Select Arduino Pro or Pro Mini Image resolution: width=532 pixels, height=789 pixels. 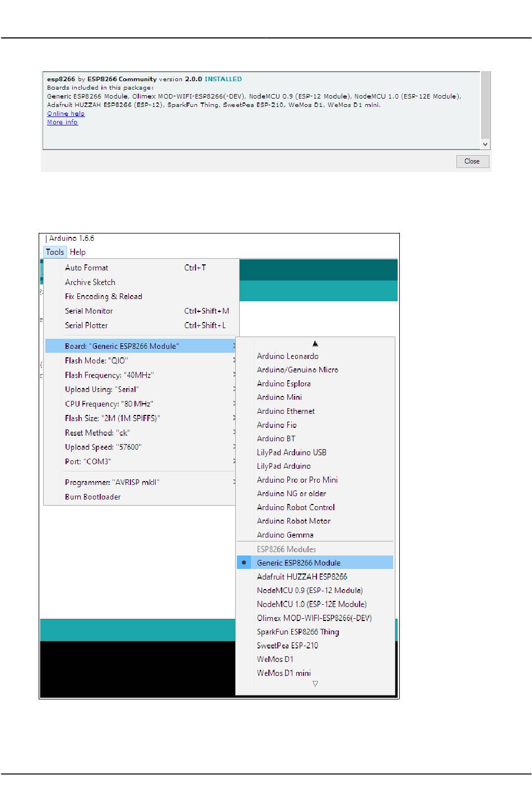click(315, 480)
